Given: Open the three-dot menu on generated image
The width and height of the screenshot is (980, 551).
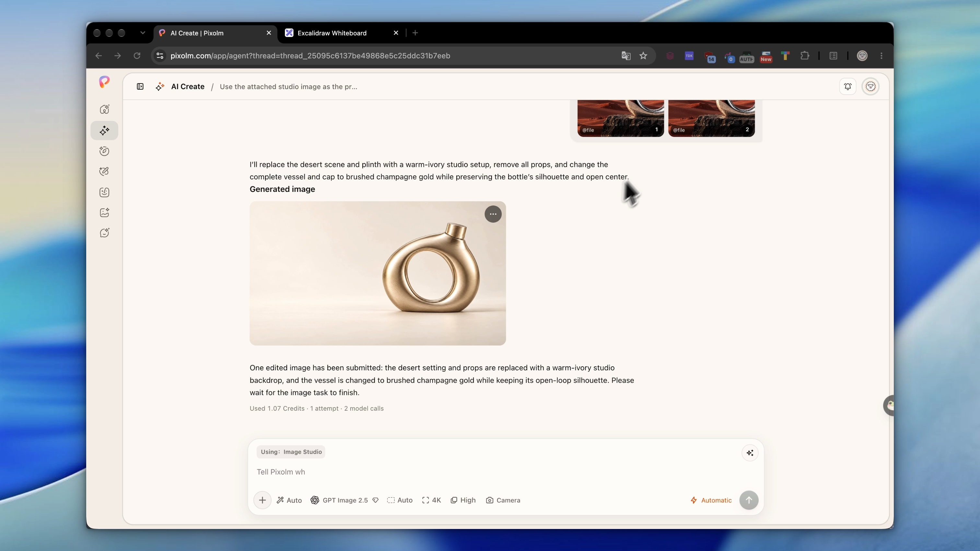Looking at the screenshot, I should coord(493,214).
